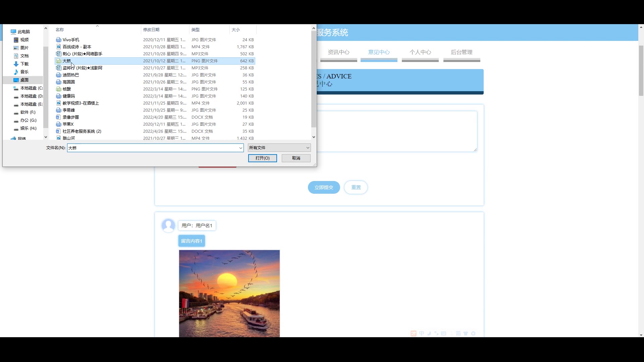Image resolution: width=644 pixels, height=362 pixels.
Task: Click the 打开(O) button
Action: point(262,158)
